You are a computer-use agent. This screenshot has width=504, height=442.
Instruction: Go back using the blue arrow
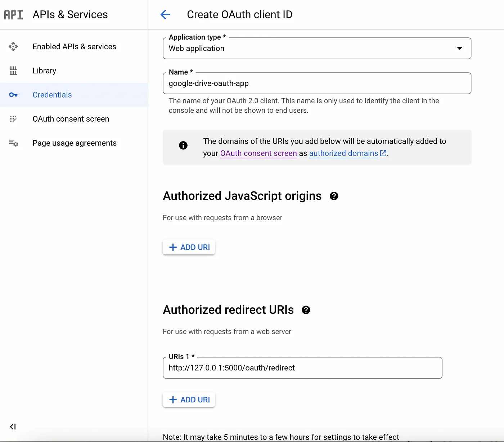pos(165,14)
